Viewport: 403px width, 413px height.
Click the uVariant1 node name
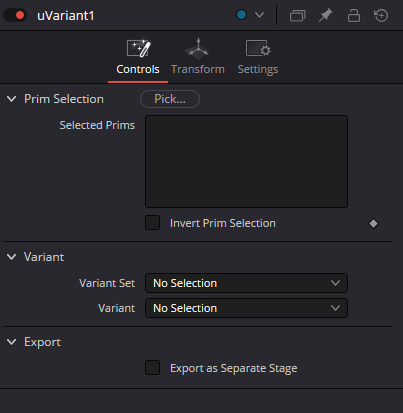click(66, 16)
